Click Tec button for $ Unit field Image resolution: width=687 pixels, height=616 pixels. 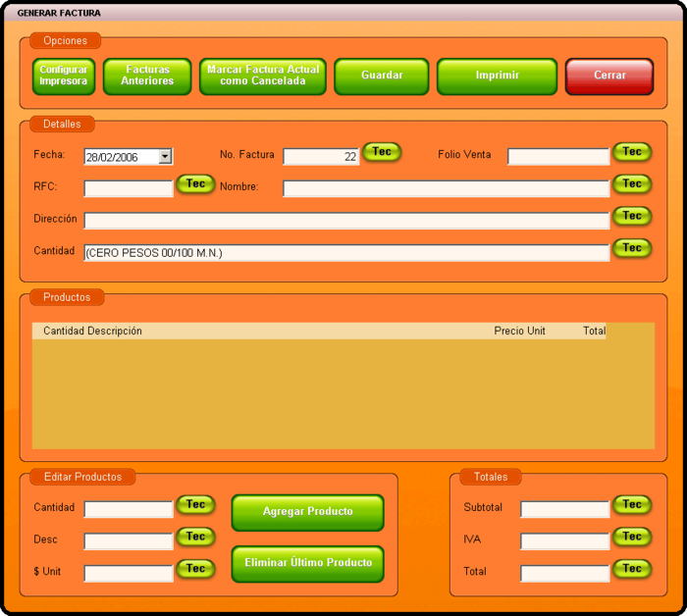195,569
